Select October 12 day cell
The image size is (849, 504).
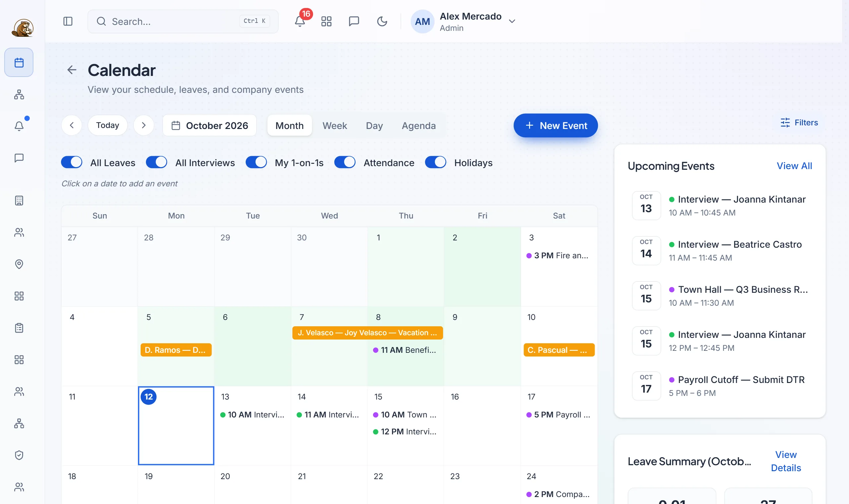(x=176, y=425)
